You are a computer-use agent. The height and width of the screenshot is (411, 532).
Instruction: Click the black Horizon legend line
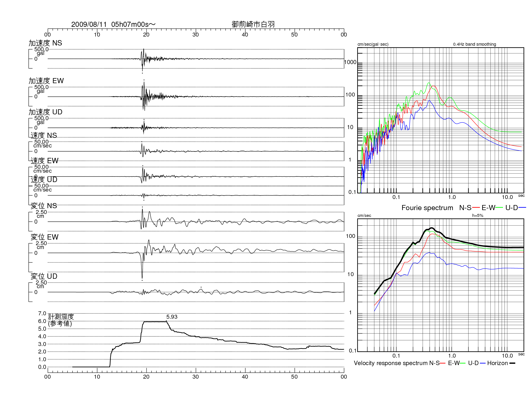click(512, 363)
